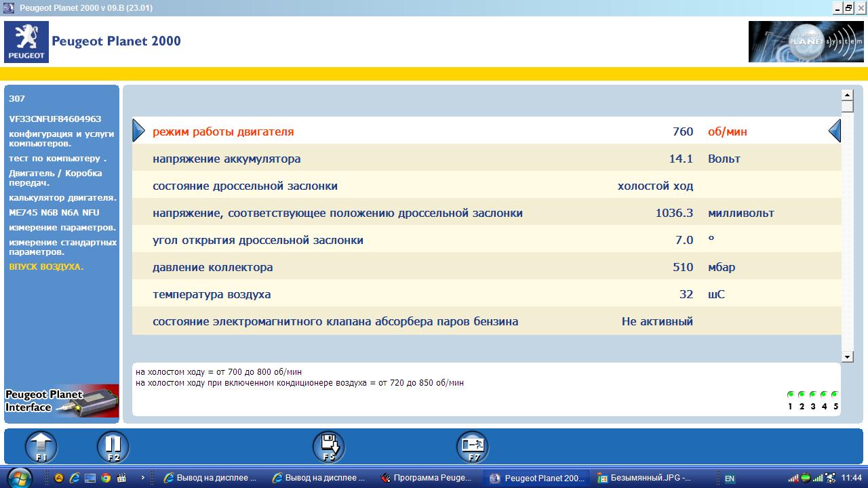This screenshot has height=488, width=868.
Task: Click the scrollbar thumb of parameter list
Action: pyautogui.click(x=847, y=106)
